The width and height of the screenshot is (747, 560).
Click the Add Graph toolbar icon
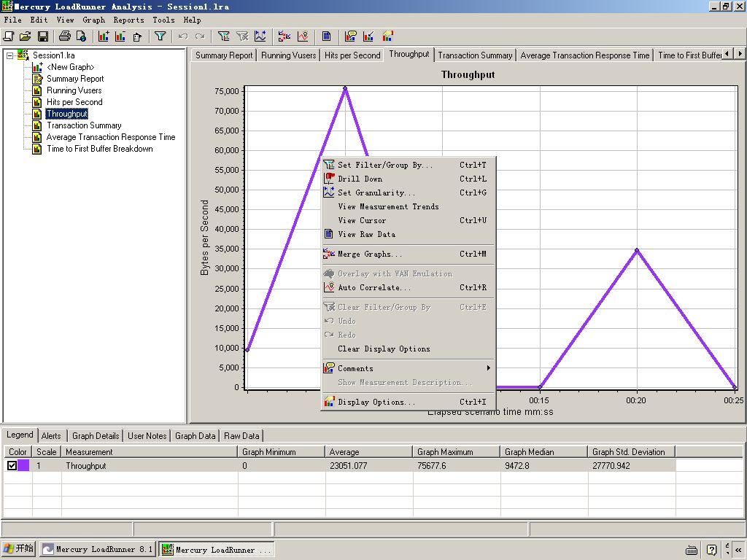click(104, 36)
